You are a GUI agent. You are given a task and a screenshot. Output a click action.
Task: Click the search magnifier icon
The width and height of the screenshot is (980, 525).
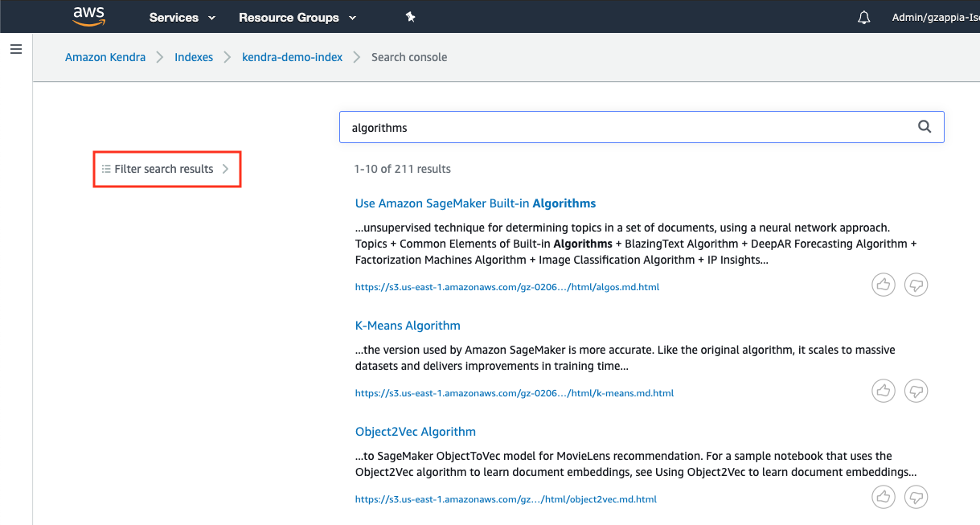tap(925, 126)
